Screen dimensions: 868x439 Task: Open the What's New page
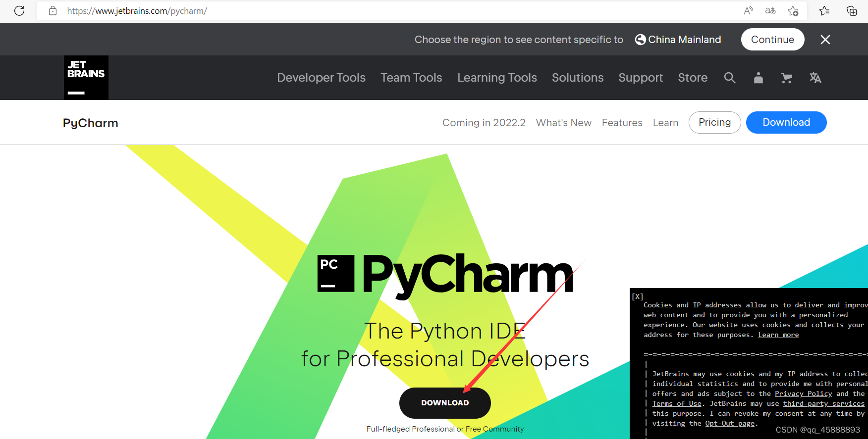tap(564, 123)
